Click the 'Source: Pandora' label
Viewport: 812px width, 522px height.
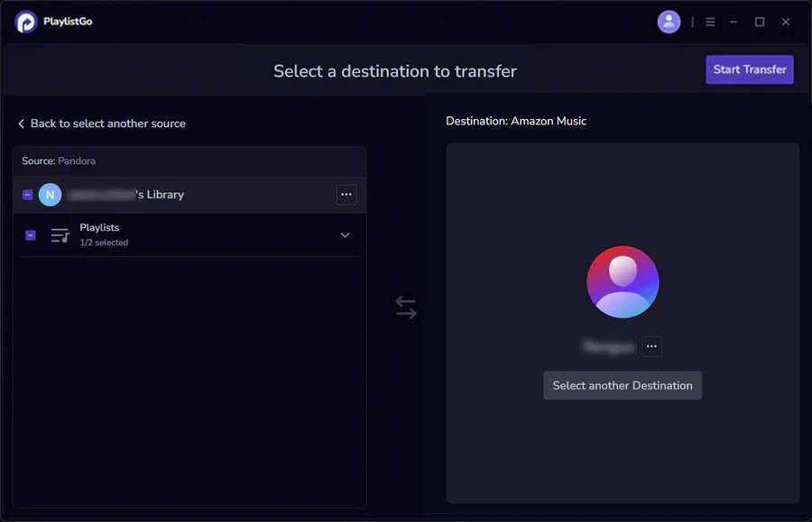tap(59, 160)
